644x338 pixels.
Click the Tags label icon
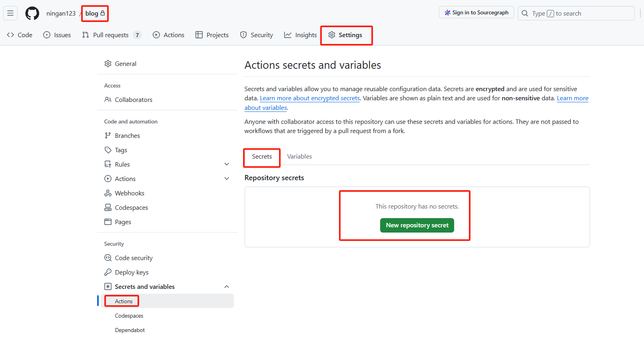coord(108,150)
